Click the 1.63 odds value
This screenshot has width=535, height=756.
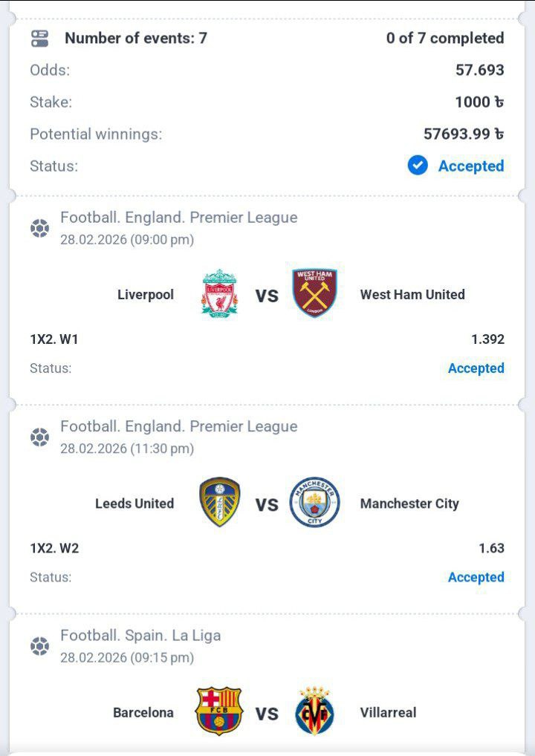[491, 549]
